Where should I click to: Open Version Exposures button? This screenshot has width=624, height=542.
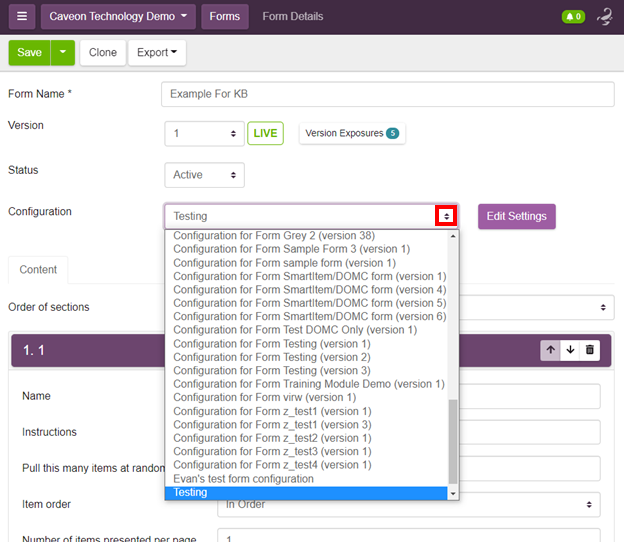(352, 133)
